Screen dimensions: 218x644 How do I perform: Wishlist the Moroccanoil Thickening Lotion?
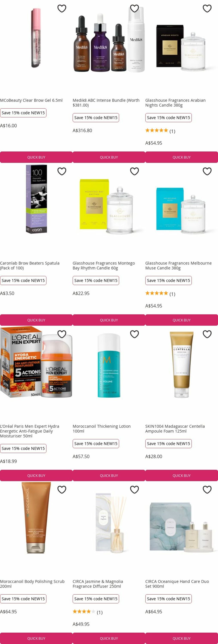pyautogui.click(x=134, y=334)
